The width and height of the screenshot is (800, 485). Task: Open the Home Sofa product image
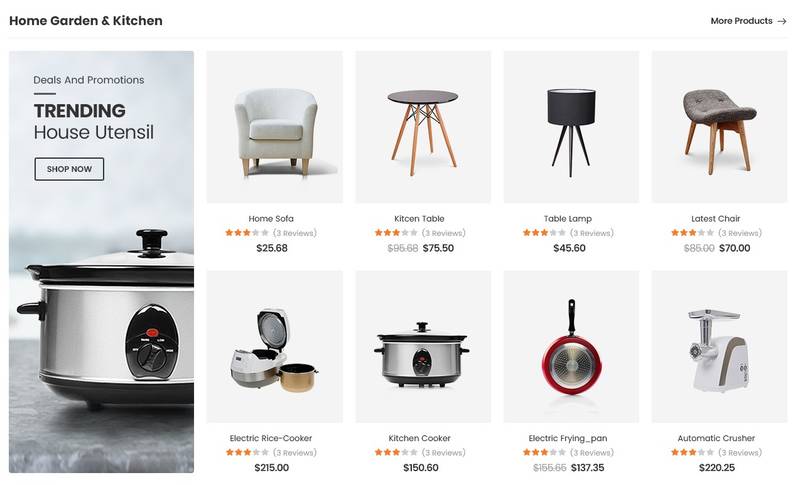(x=274, y=127)
